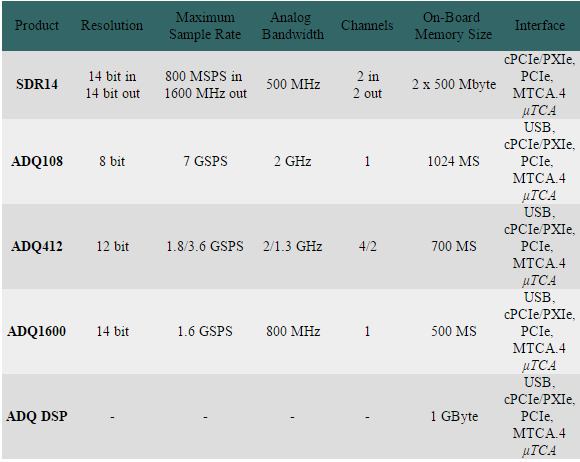Click the SDR14 product name
Viewport: 580px width, 462px height.
(x=37, y=84)
